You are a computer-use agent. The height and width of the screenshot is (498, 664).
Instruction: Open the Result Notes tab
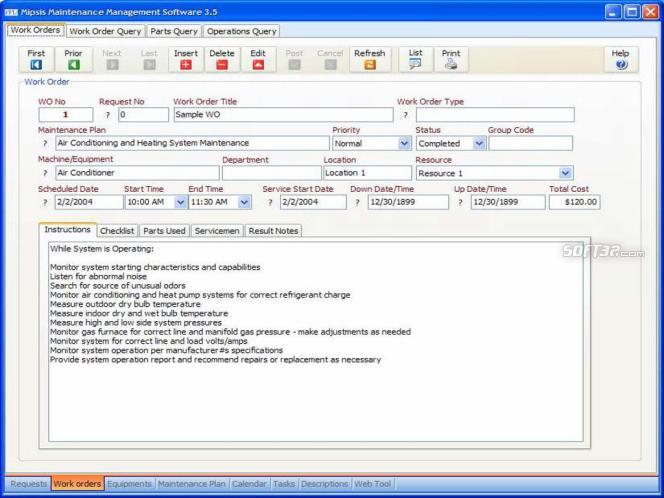[273, 231]
